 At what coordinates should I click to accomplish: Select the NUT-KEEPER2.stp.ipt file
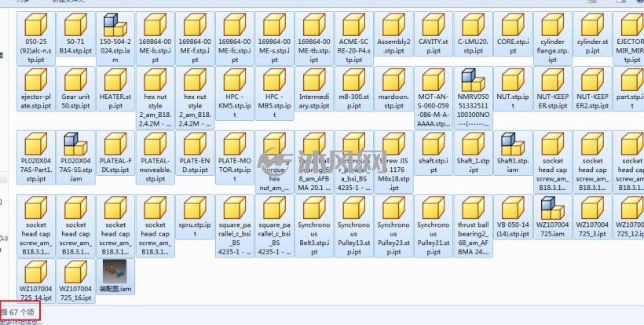pyautogui.click(x=593, y=89)
